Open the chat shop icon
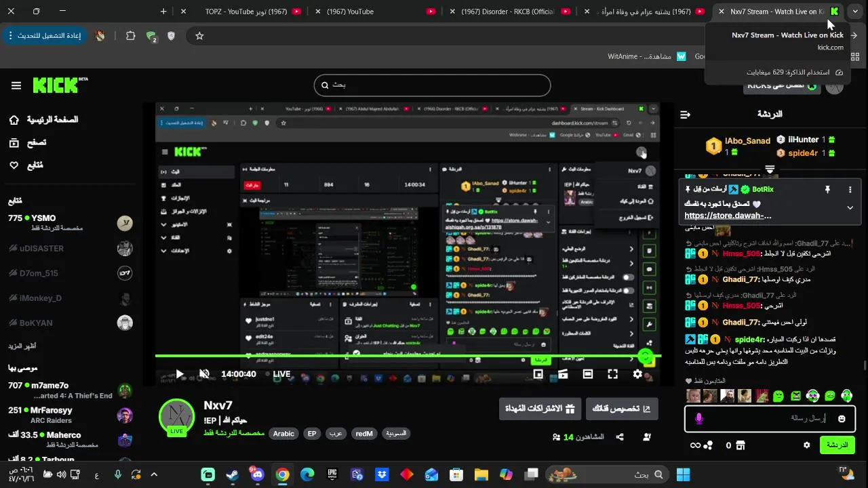Image resolution: width=868 pixels, height=488 pixels. point(741,445)
